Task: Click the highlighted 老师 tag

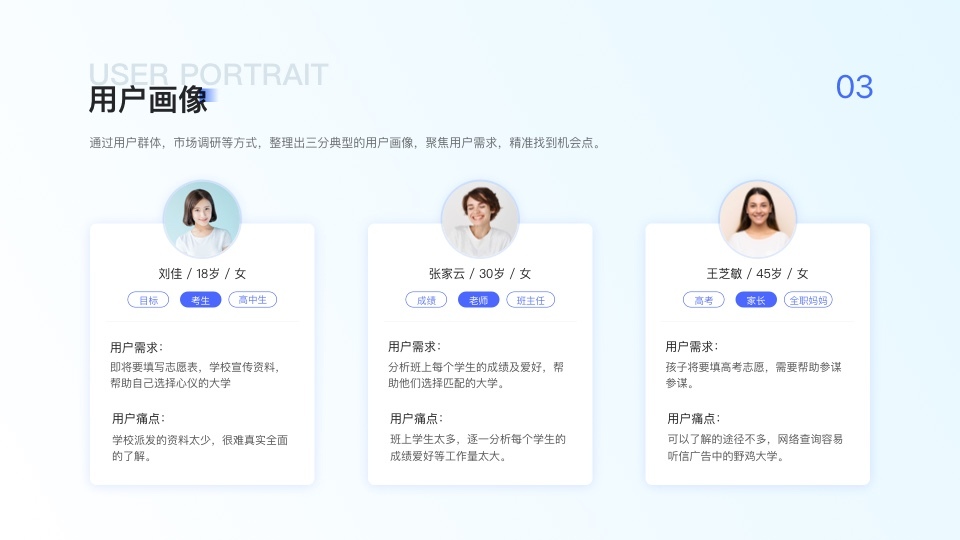Action: (x=479, y=300)
